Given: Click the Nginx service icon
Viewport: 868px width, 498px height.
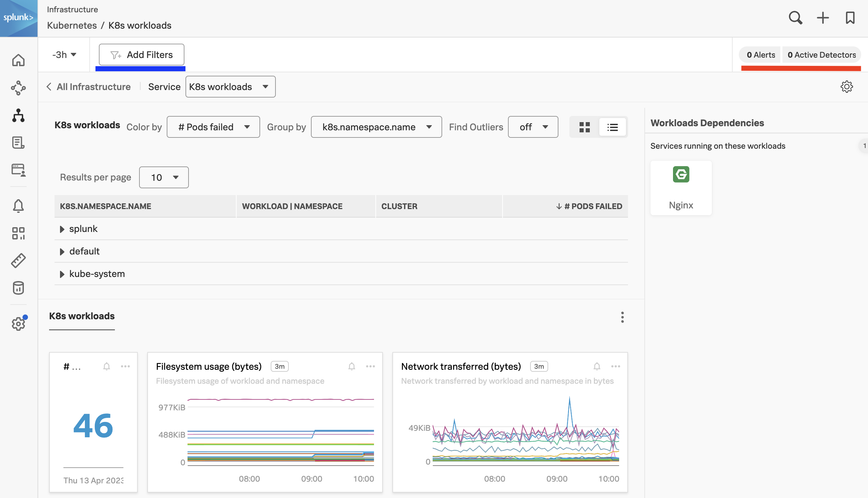Looking at the screenshot, I should tap(681, 174).
